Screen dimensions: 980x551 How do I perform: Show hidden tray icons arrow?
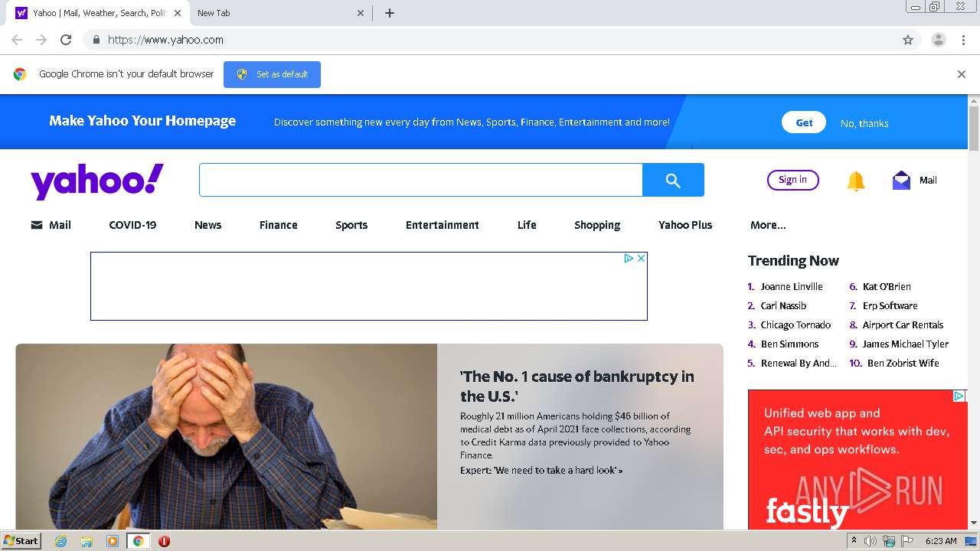(x=854, y=541)
